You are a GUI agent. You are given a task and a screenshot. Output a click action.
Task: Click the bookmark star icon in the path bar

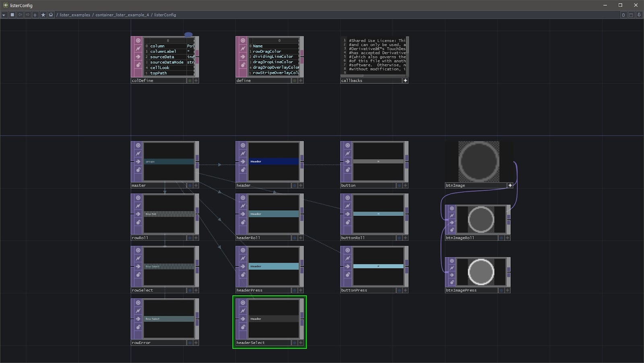[43, 15]
